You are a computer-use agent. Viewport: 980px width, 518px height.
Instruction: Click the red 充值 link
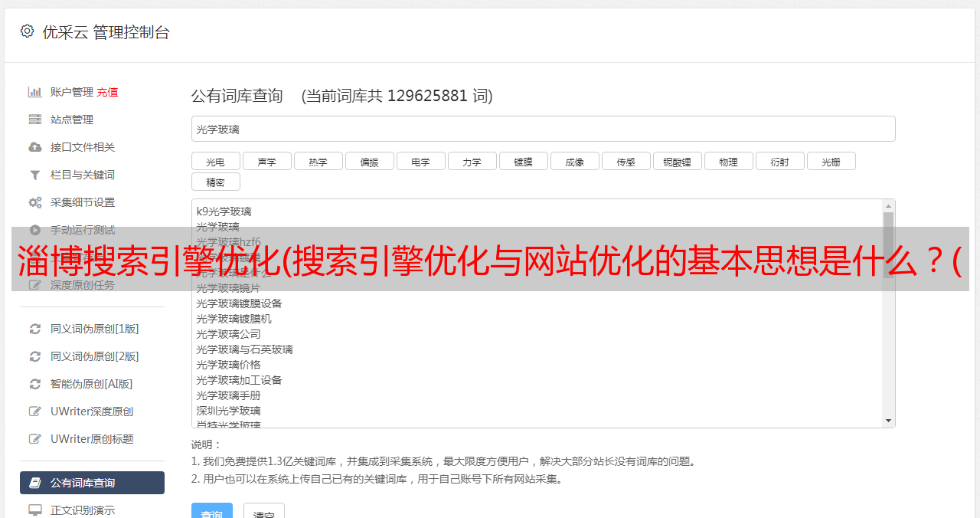point(107,92)
